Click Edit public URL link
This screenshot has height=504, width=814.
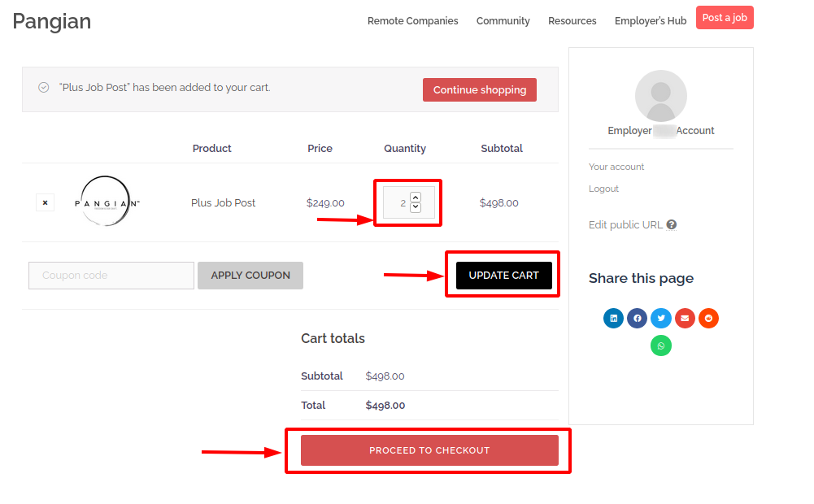point(625,224)
